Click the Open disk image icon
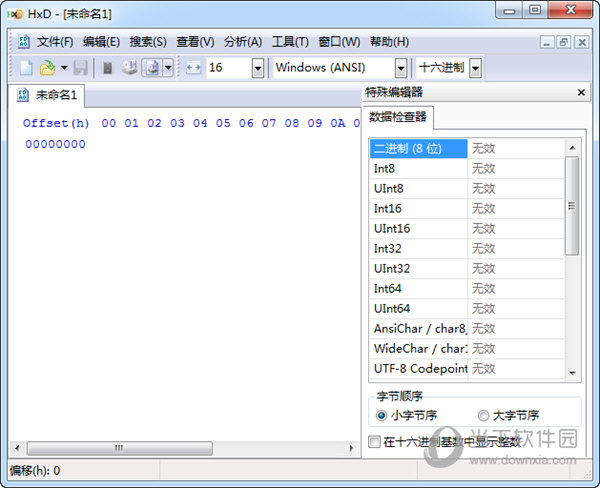Screen dimensions: 600x488 click(x=152, y=68)
